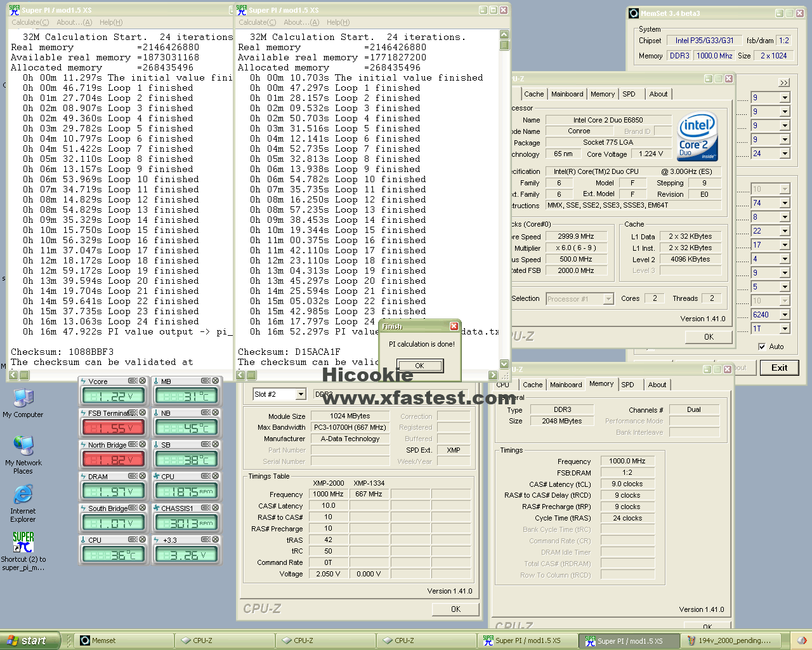812x650 pixels.
Task: Close the CHASSIS1 fan widget
Action: pyautogui.click(x=215, y=508)
